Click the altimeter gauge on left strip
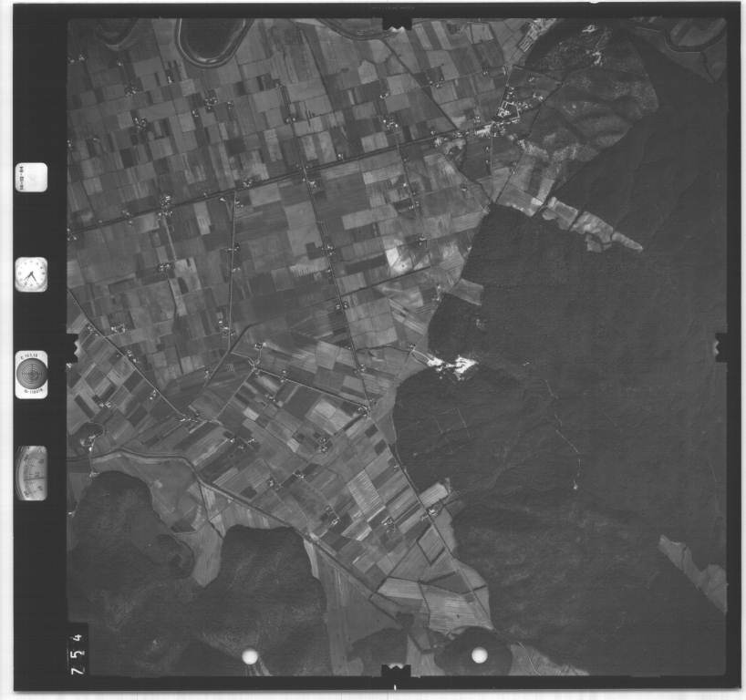Screen dimensions: 746x700 pos(32,473)
